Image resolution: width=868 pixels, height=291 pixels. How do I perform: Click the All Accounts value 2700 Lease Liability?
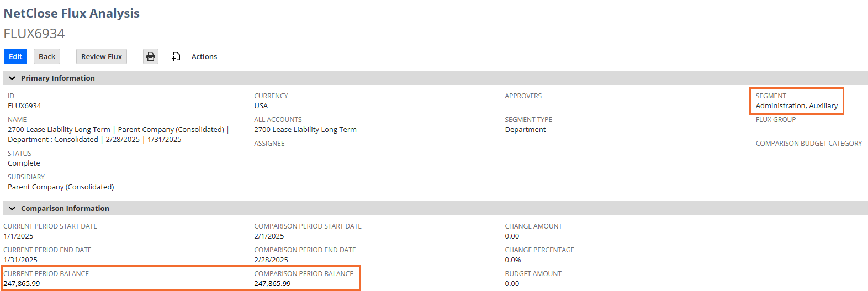pos(305,130)
